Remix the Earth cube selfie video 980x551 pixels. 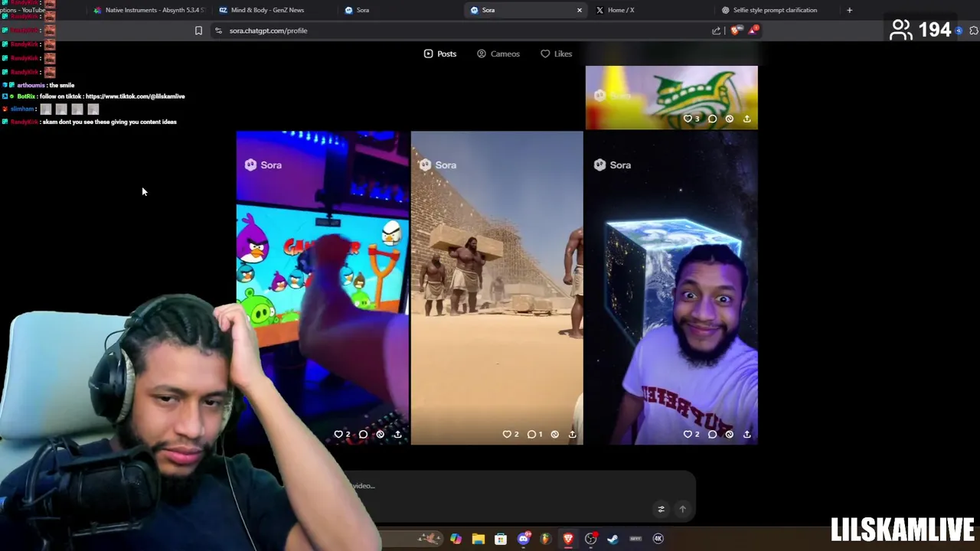(730, 434)
